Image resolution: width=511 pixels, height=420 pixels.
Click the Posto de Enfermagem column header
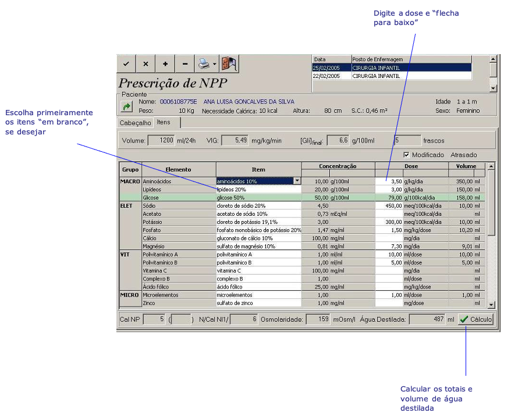tap(411, 59)
